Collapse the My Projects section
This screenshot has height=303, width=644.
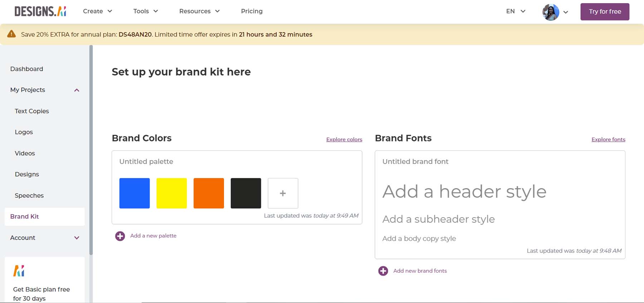(x=77, y=90)
